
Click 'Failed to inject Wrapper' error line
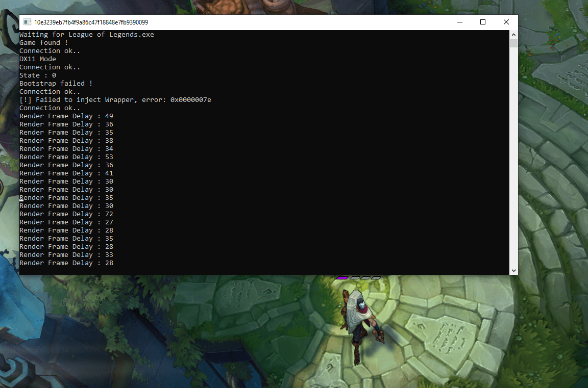coord(115,99)
